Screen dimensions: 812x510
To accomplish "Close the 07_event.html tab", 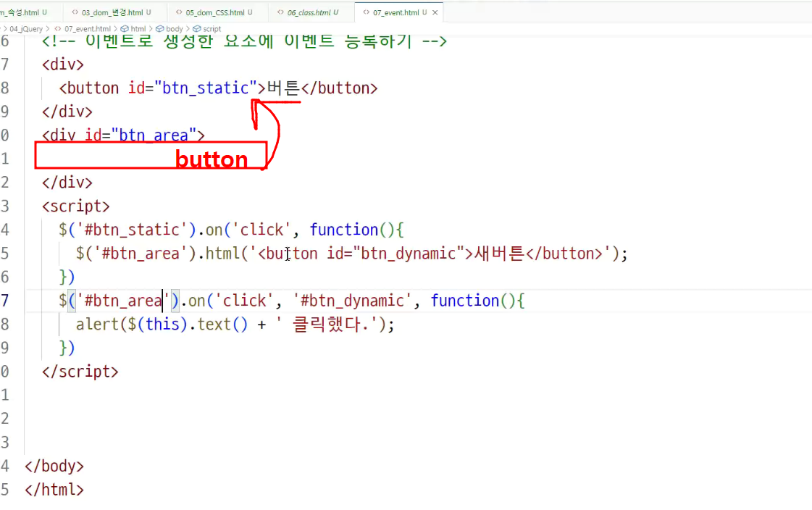I will (435, 12).
